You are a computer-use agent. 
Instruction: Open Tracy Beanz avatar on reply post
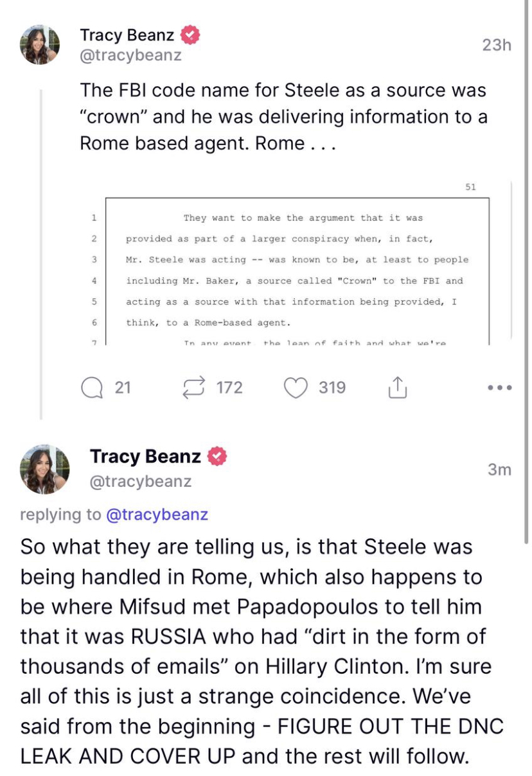point(44,468)
